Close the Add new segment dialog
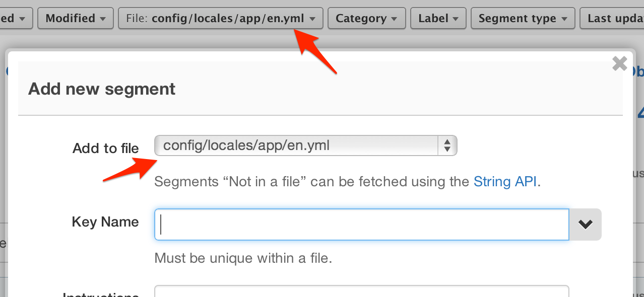Screen dimensions: 644x297 coord(619,63)
